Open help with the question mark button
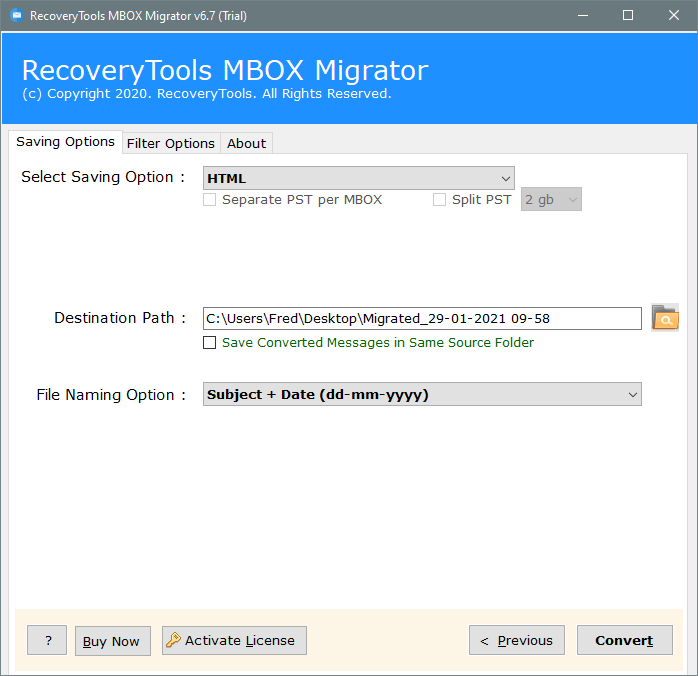The image size is (698, 676). [x=47, y=640]
